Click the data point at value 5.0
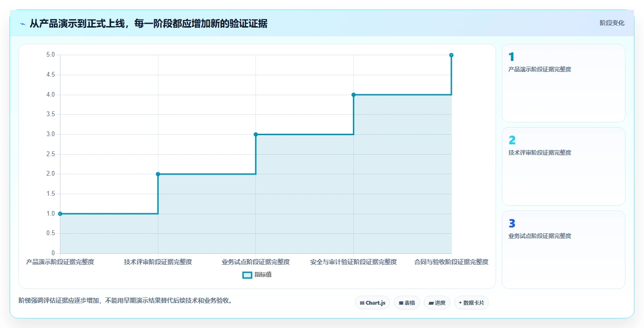 coord(451,55)
